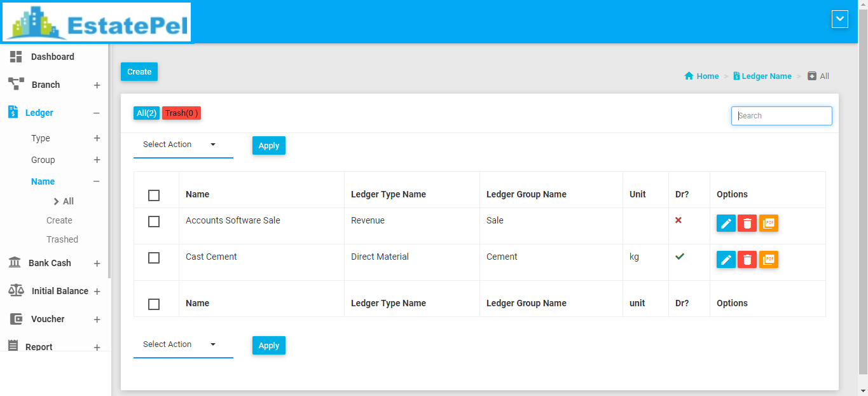868x396 pixels.
Task: Switch to the Trash(0) tab
Action: 181,113
